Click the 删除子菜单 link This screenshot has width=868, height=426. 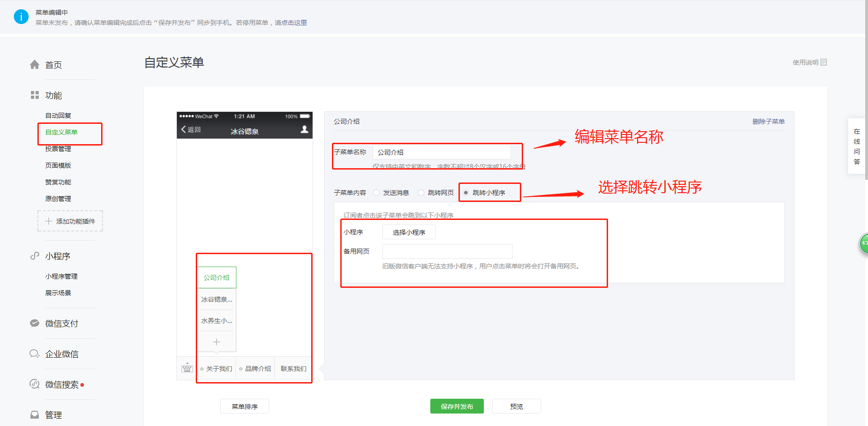click(768, 121)
